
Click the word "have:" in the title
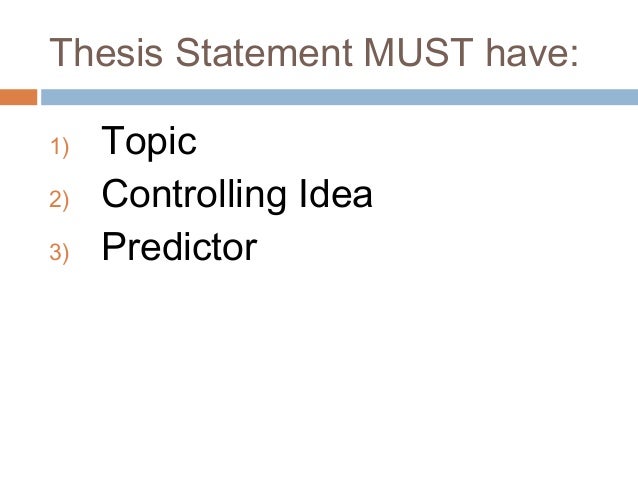pyautogui.click(x=532, y=52)
